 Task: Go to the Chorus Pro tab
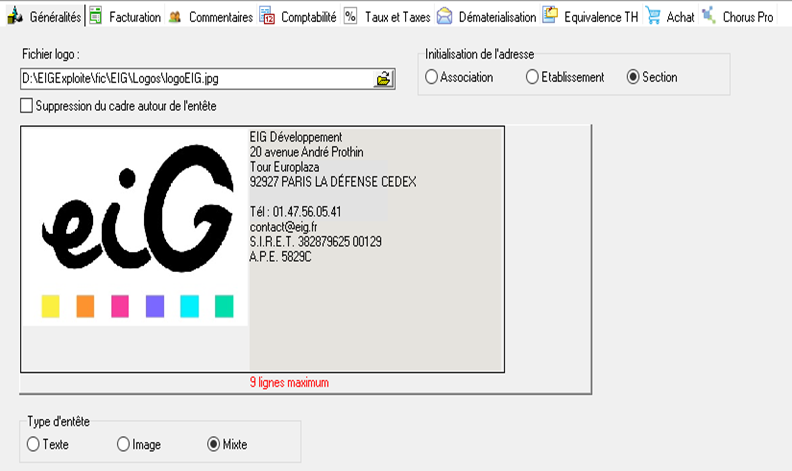tap(737, 17)
